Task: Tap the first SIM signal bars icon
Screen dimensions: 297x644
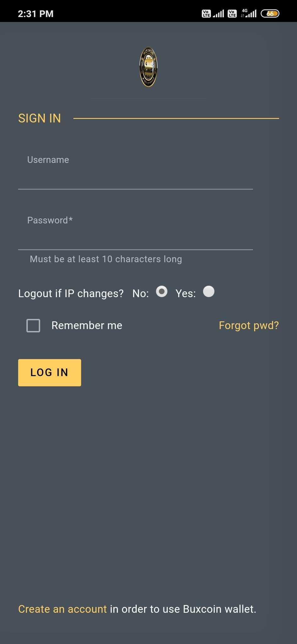Action: tap(218, 14)
